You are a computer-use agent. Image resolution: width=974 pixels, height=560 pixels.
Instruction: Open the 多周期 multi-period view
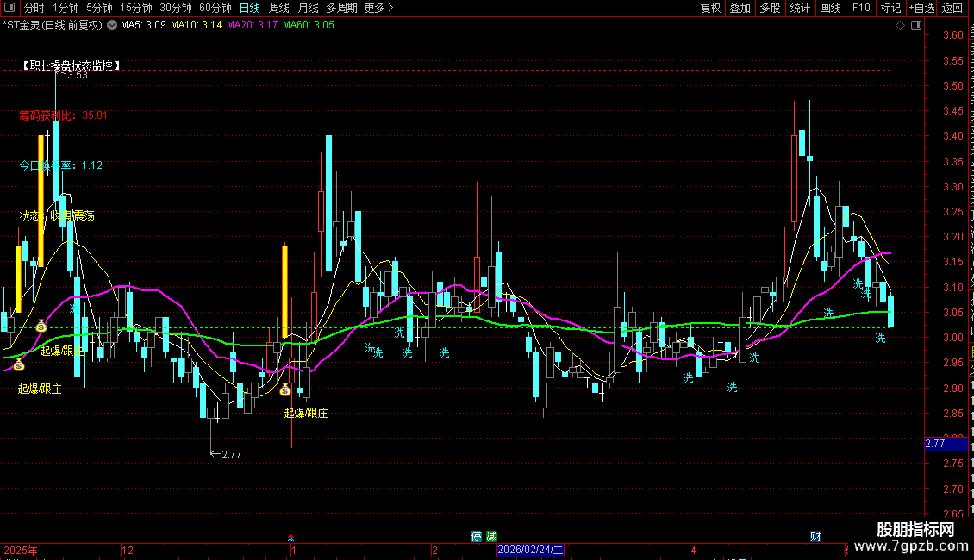[x=341, y=8]
